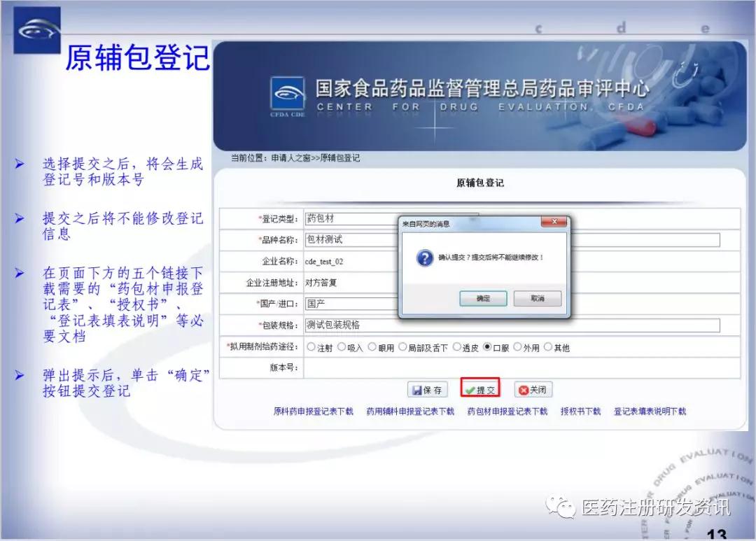Select the 外用 radio option
The height and width of the screenshot is (541, 756).
(x=518, y=347)
